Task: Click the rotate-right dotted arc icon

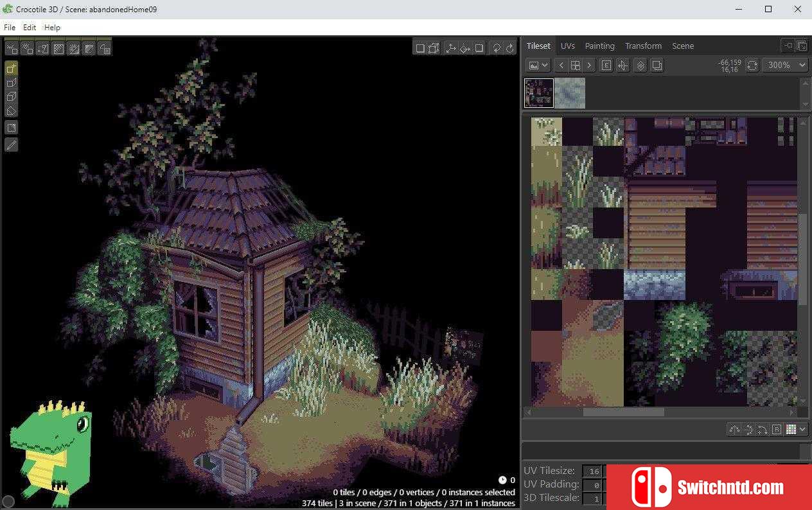Action: coord(763,430)
